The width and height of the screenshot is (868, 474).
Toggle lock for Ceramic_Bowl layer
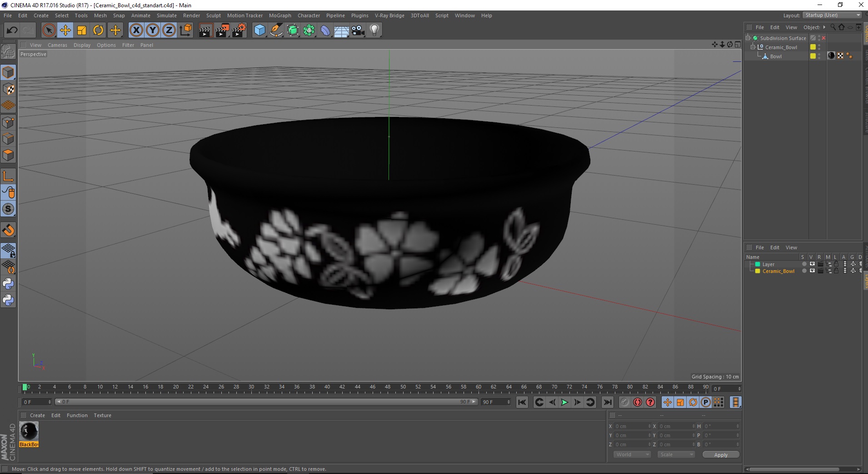836,271
